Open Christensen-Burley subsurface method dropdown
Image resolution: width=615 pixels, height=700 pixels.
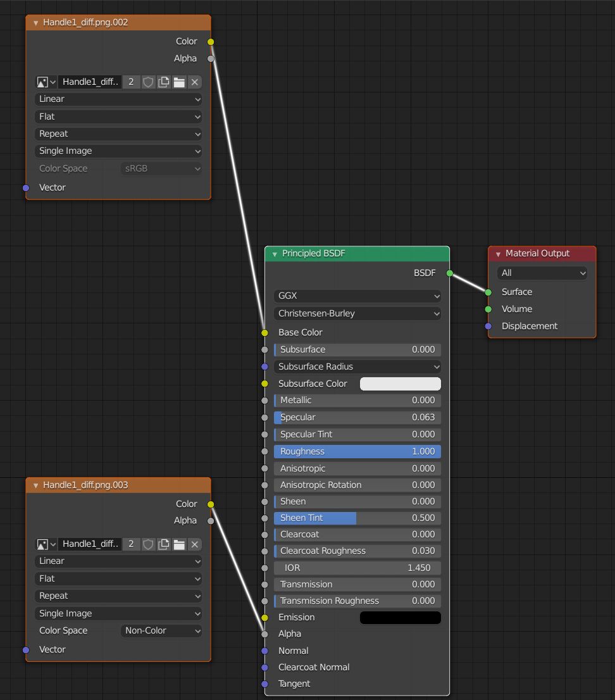pos(357,313)
